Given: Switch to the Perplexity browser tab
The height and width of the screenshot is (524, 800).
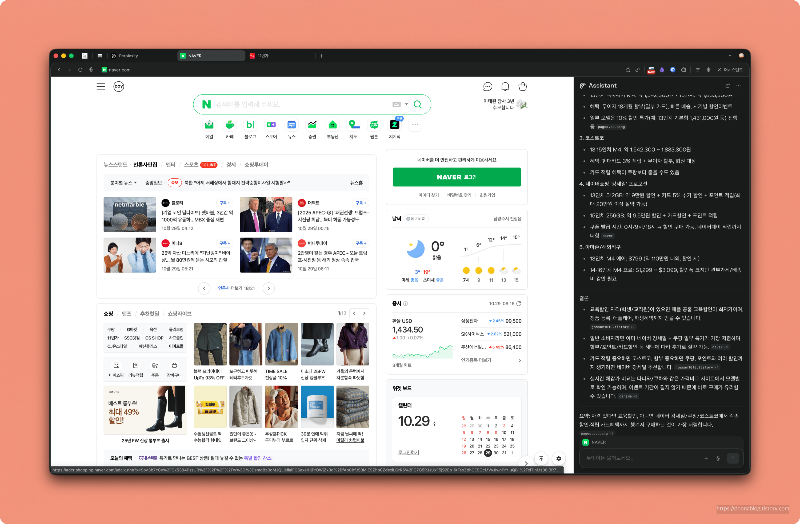Looking at the screenshot, I should click(x=140, y=56).
